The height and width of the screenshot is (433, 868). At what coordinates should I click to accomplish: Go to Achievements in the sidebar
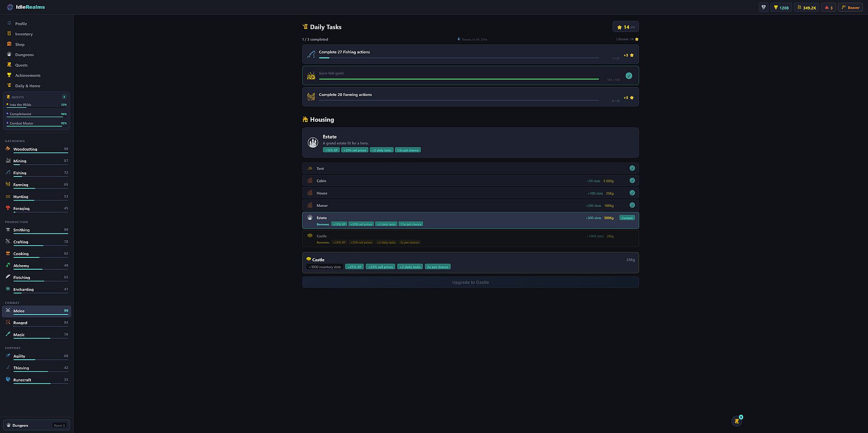click(28, 76)
